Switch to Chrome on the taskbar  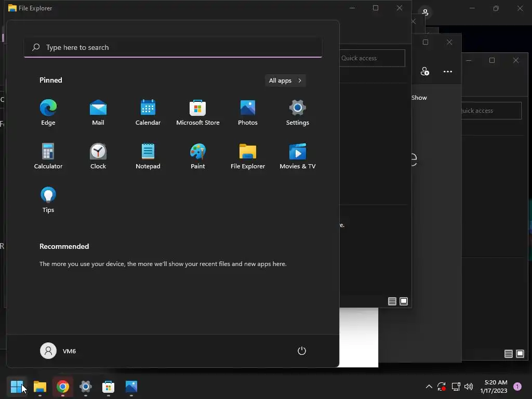click(63, 387)
